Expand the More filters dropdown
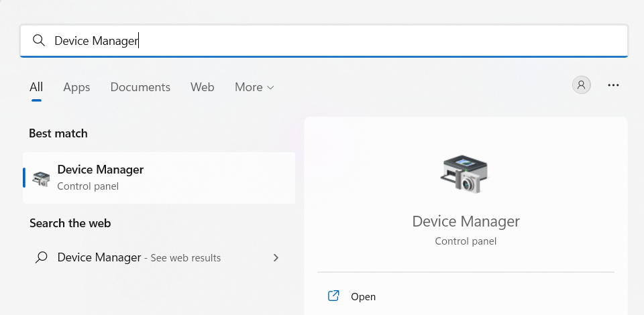This screenshot has width=644, height=315. coord(254,87)
